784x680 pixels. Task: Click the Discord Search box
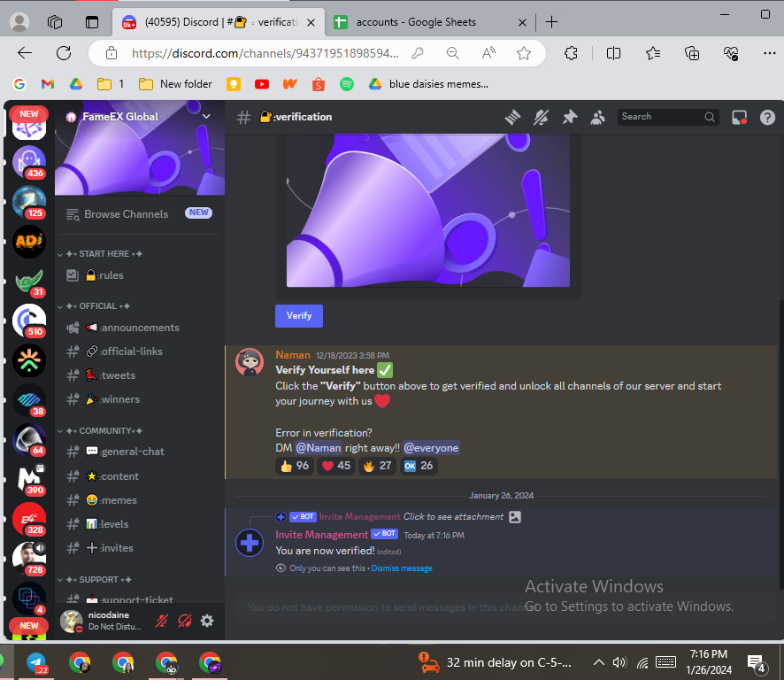point(668,117)
